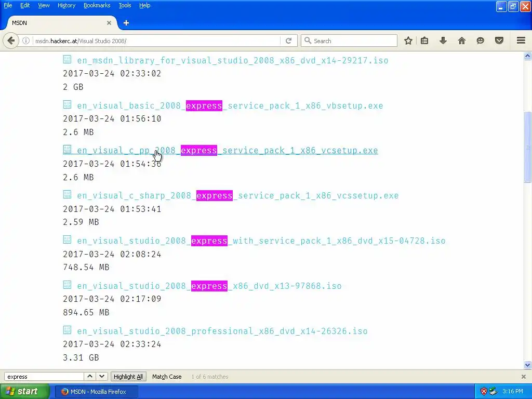
Task: Open the Help menu
Action: [x=144, y=5]
